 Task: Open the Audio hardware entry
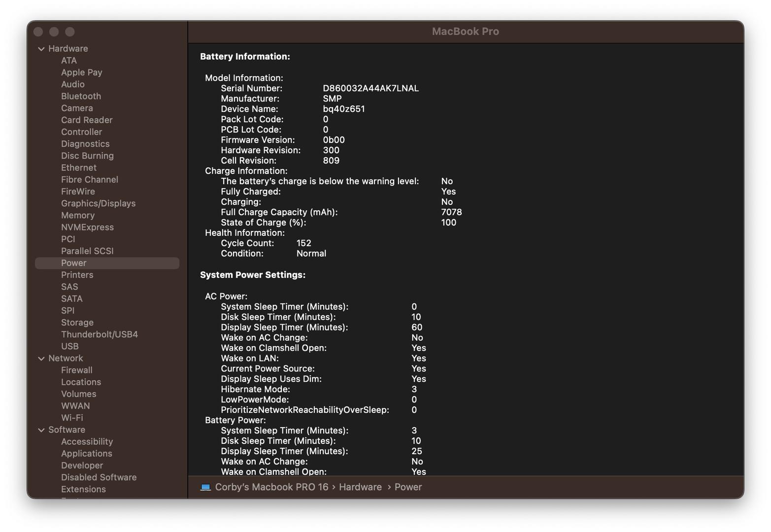click(x=73, y=84)
